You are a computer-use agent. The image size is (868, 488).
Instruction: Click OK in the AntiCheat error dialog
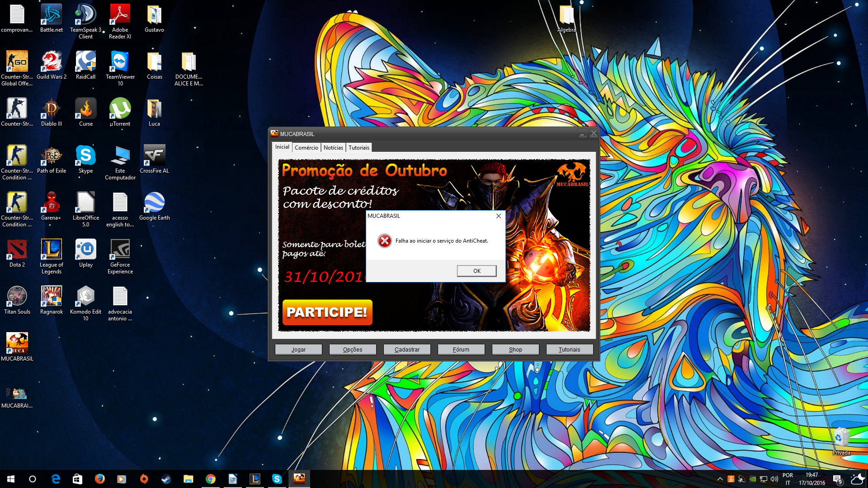click(476, 271)
